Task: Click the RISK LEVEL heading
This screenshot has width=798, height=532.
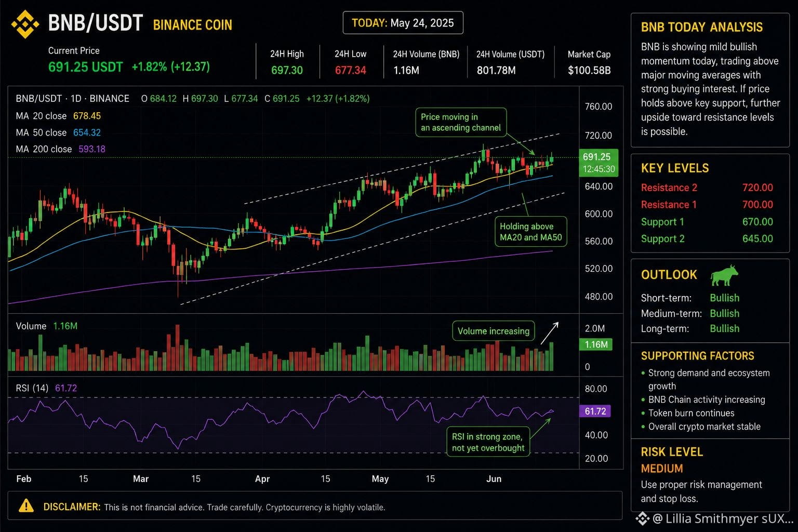Action: 672,452
